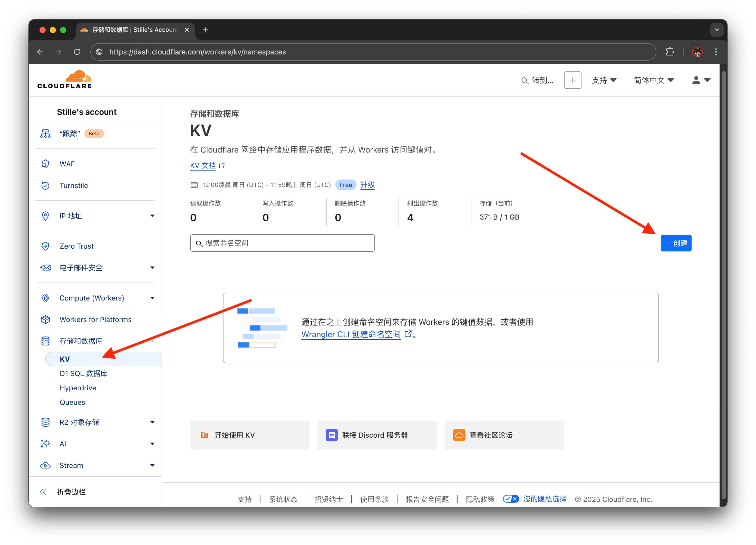Click the search magnifier next to 转到
This screenshot has height=545, width=756.
pyautogui.click(x=525, y=80)
